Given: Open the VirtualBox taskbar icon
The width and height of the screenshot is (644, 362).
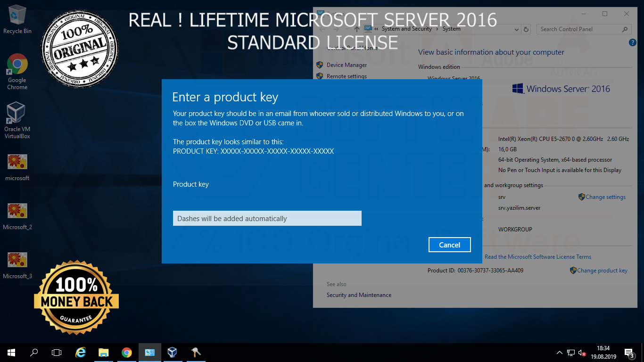Looking at the screenshot, I should pos(172,352).
